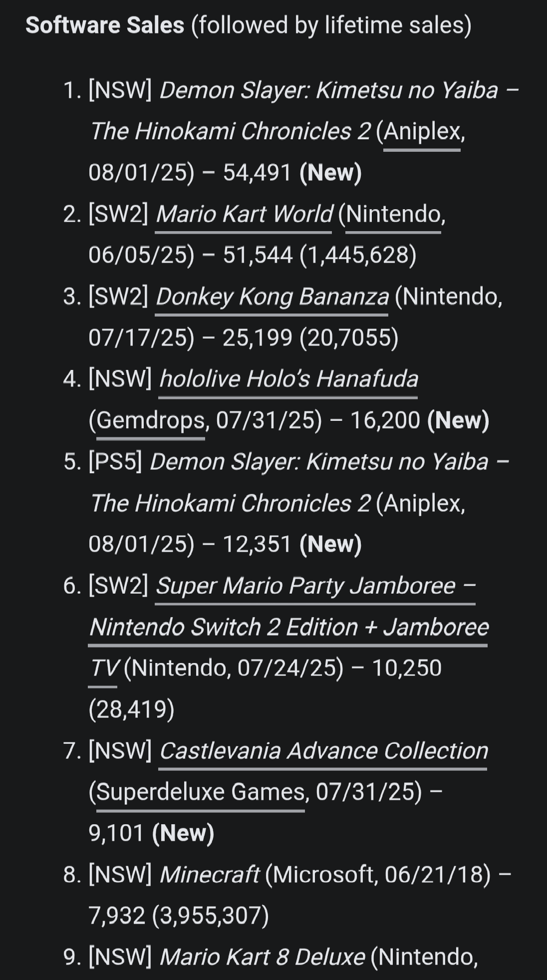Click the 1,445,628 lifetime sales figure
This screenshot has height=980, width=547.
358,256
